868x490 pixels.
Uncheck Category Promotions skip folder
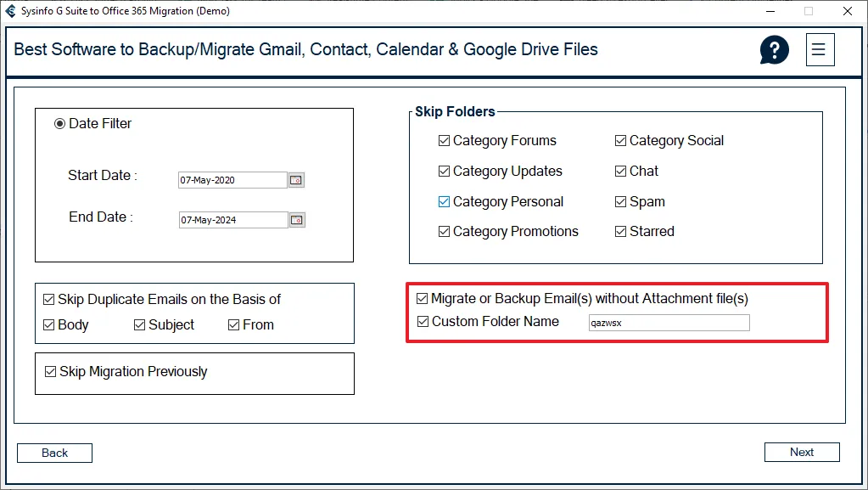(444, 231)
